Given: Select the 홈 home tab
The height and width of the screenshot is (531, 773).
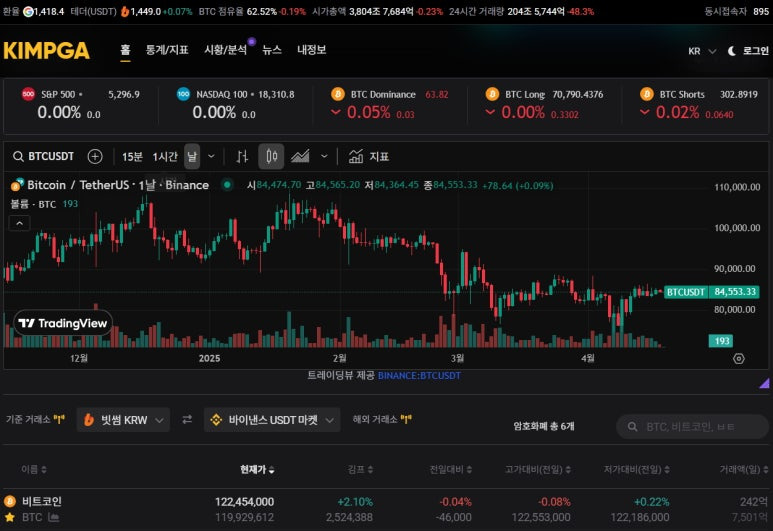Looking at the screenshot, I should [x=125, y=50].
